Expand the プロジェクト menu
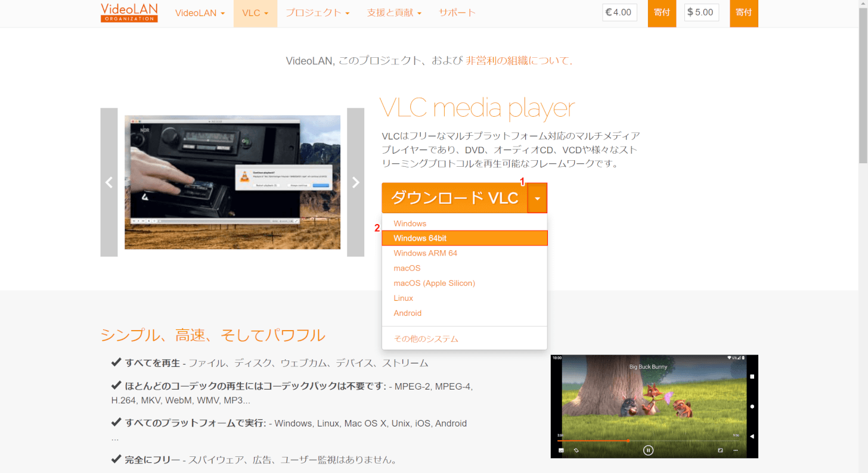This screenshot has height=473, width=868. tap(317, 13)
